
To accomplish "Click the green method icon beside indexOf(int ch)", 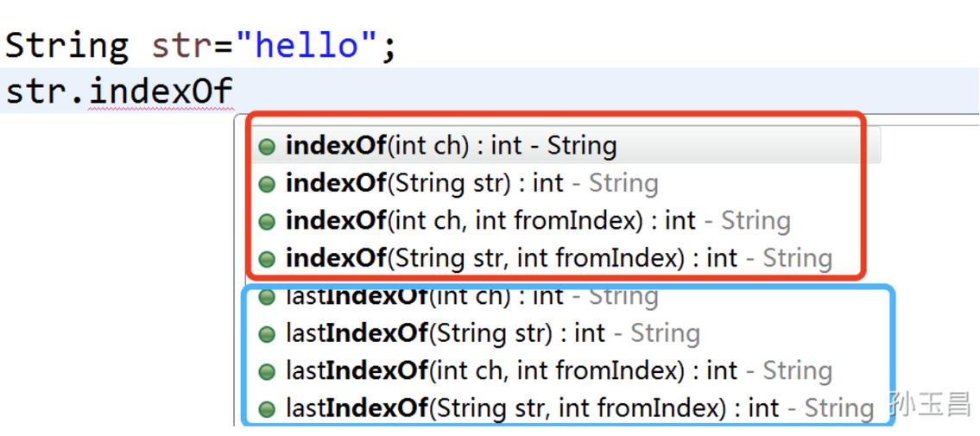I will [x=267, y=148].
